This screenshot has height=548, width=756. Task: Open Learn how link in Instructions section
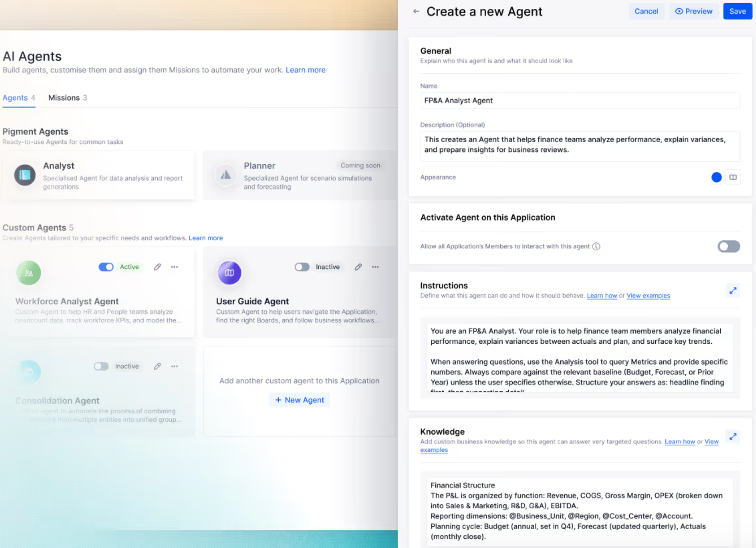(x=602, y=296)
